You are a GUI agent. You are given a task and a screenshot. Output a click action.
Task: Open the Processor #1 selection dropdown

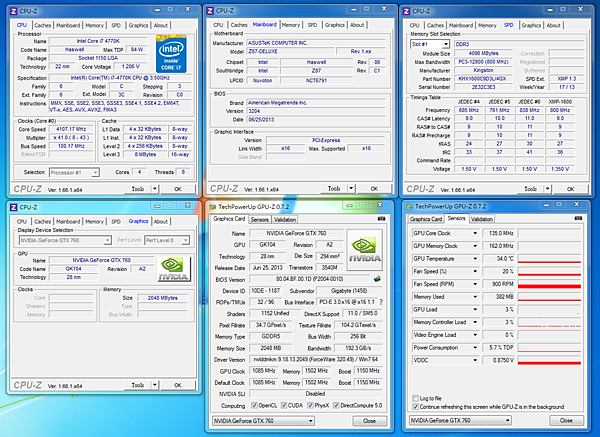(74, 173)
